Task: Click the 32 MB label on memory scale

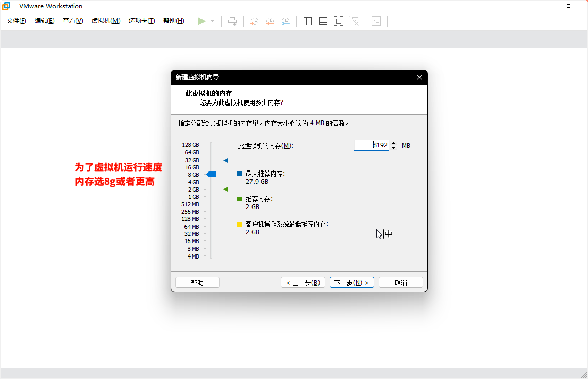Action: [192, 234]
